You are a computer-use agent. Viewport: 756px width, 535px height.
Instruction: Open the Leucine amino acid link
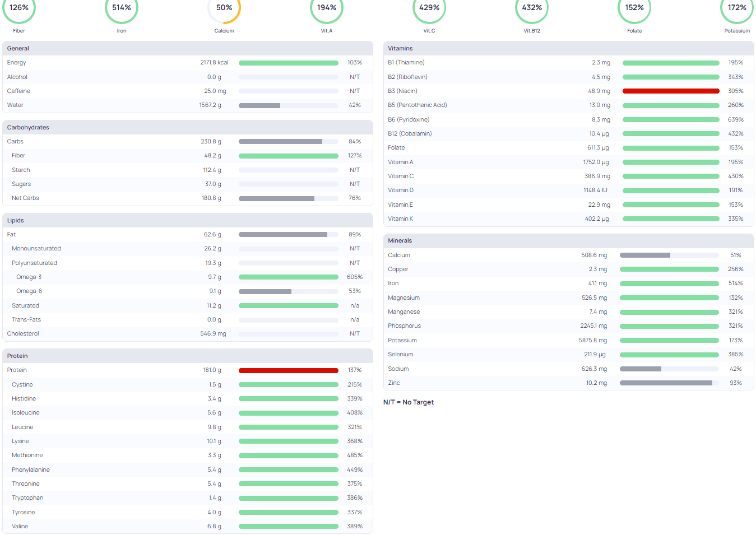pos(22,427)
